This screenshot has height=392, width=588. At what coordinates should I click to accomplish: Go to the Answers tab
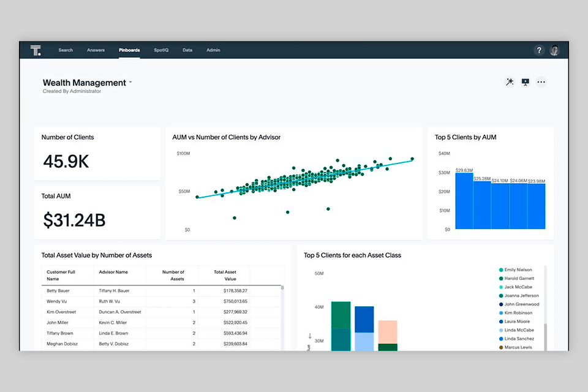click(x=96, y=50)
